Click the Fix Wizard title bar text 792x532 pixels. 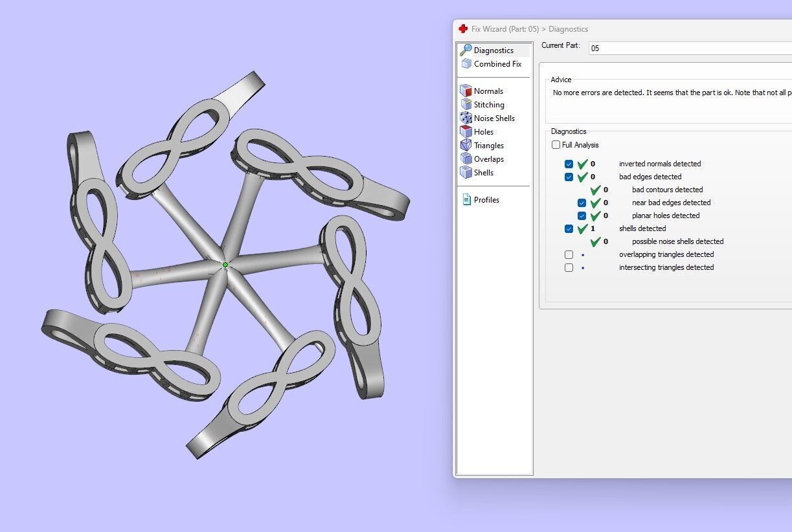tap(530, 28)
